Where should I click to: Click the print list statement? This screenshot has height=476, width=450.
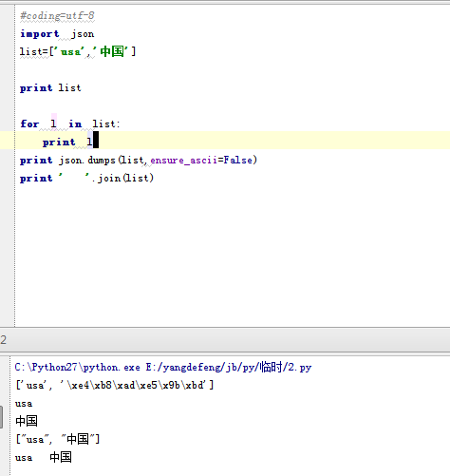50,87
